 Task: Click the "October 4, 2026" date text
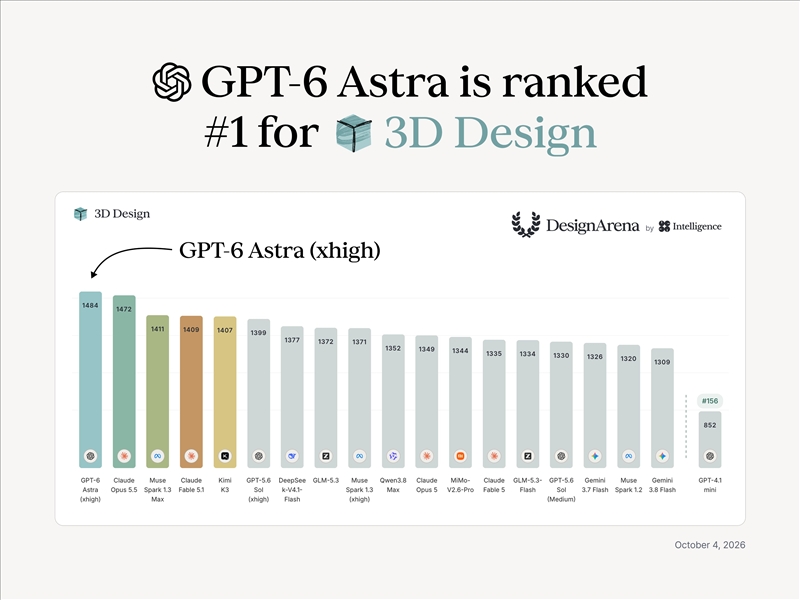click(x=710, y=545)
